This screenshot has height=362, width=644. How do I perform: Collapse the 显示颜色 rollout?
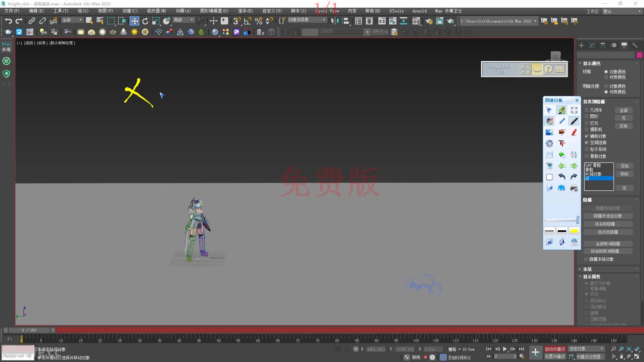(592, 63)
